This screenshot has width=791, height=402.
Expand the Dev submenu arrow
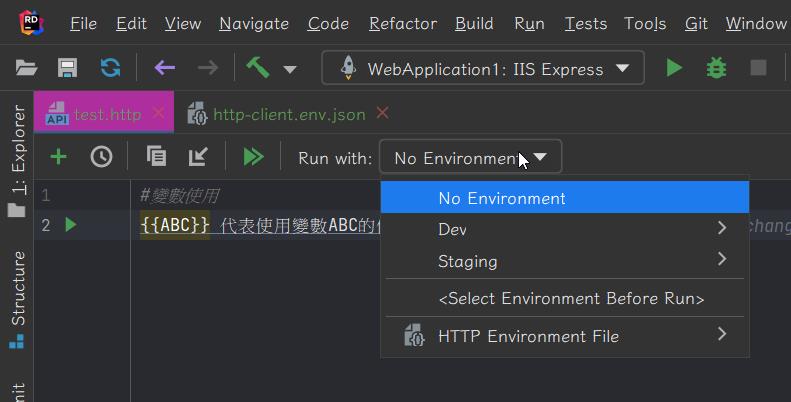[x=722, y=228]
